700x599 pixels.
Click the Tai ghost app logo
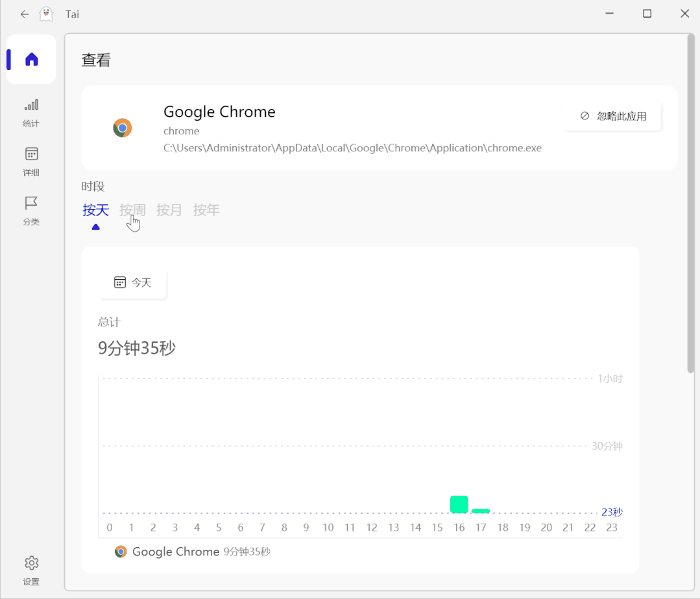(x=46, y=14)
